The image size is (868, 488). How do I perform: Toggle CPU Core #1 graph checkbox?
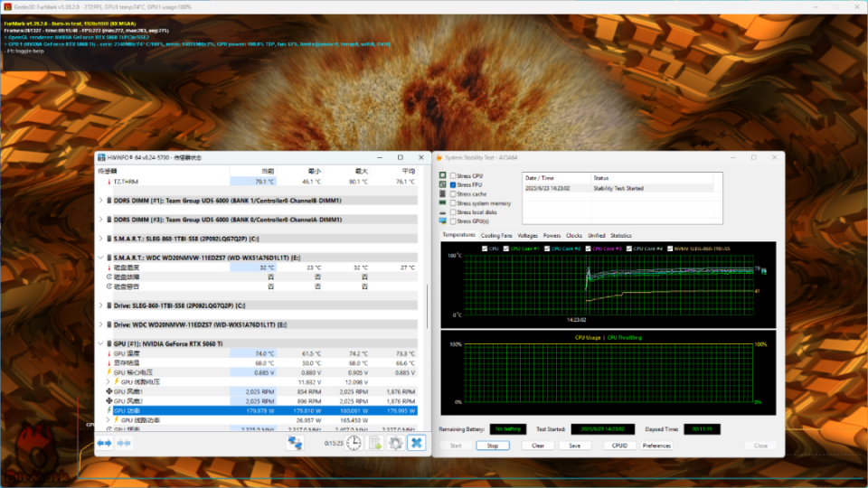click(x=506, y=249)
